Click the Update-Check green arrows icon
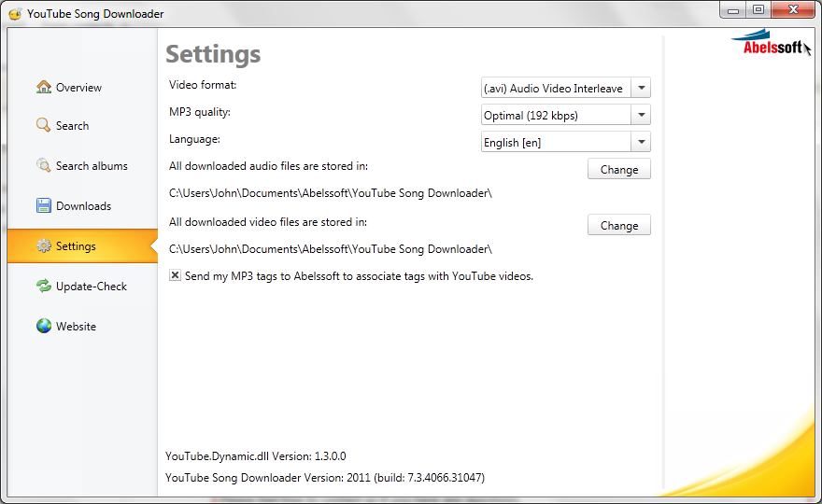 pos(44,286)
